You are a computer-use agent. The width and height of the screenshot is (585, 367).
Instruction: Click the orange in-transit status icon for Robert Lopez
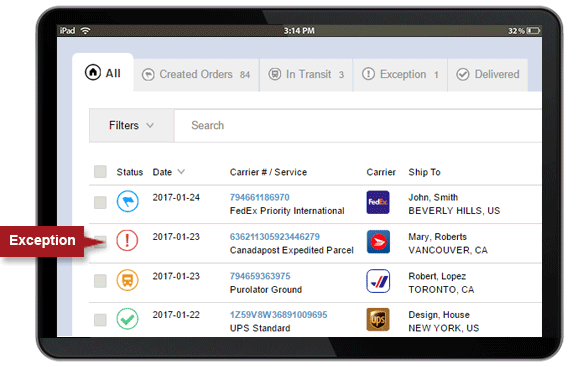(127, 280)
